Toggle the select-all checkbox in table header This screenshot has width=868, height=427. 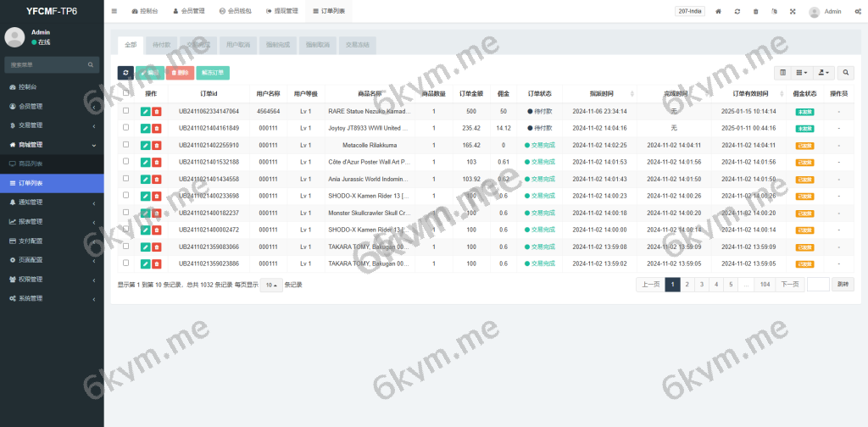(x=126, y=93)
